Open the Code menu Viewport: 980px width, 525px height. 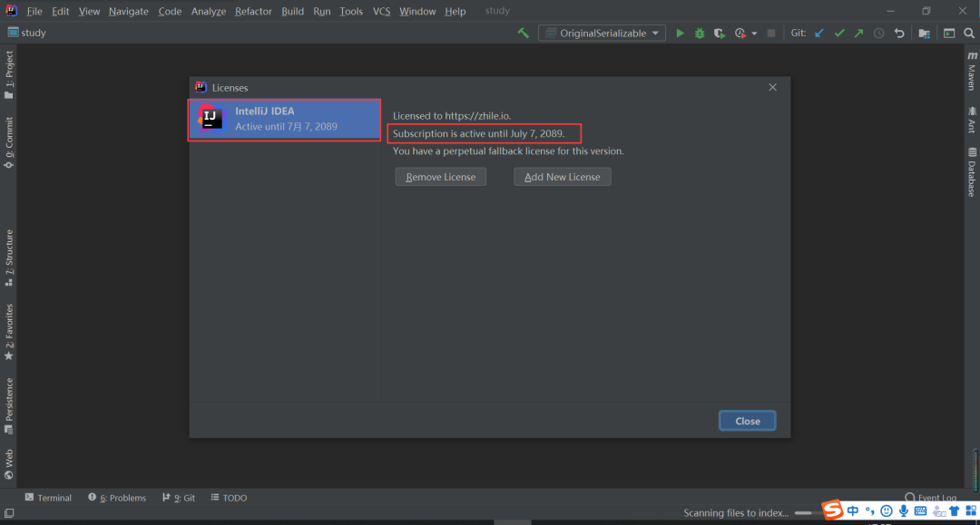coord(170,11)
